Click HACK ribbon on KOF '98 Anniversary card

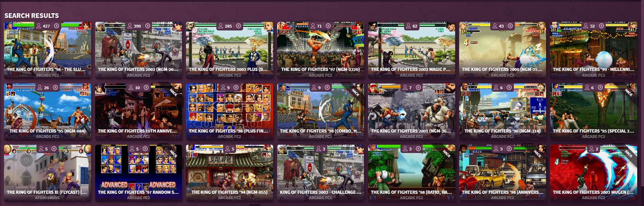538,153
